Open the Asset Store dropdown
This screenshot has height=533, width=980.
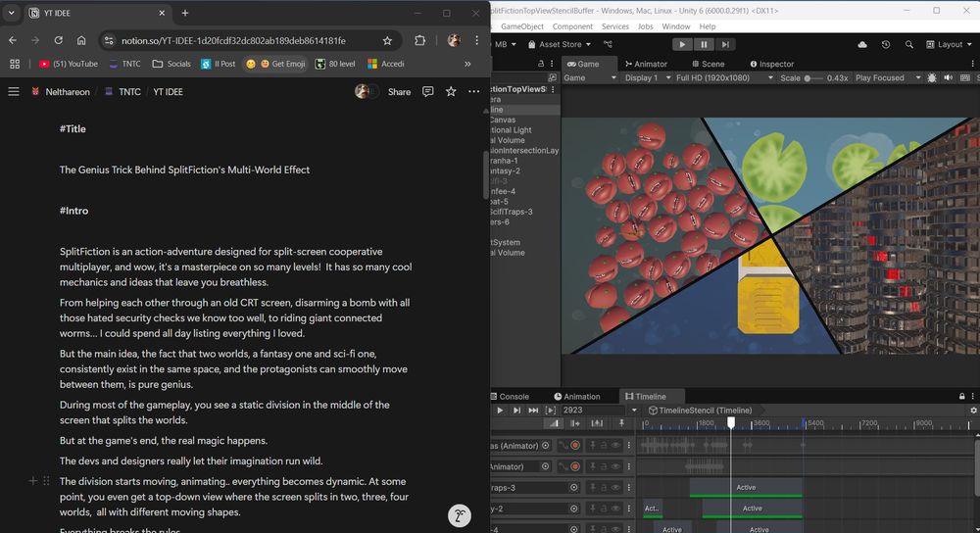click(560, 44)
